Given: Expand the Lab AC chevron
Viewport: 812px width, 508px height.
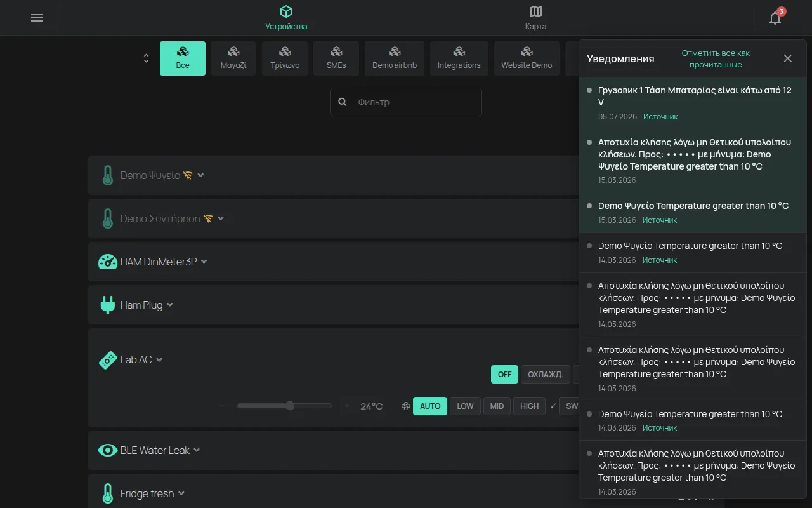Looking at the screenshot, I should 159,360.
